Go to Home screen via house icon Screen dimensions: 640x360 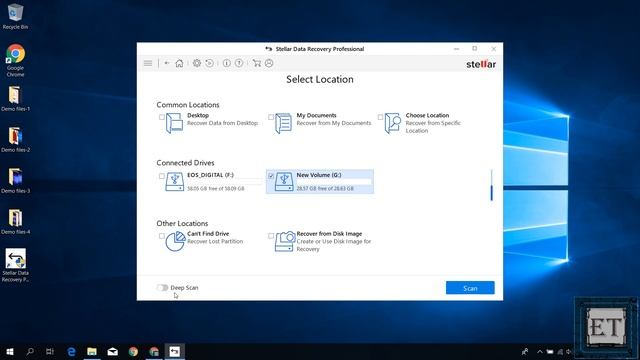coord(179,63)
